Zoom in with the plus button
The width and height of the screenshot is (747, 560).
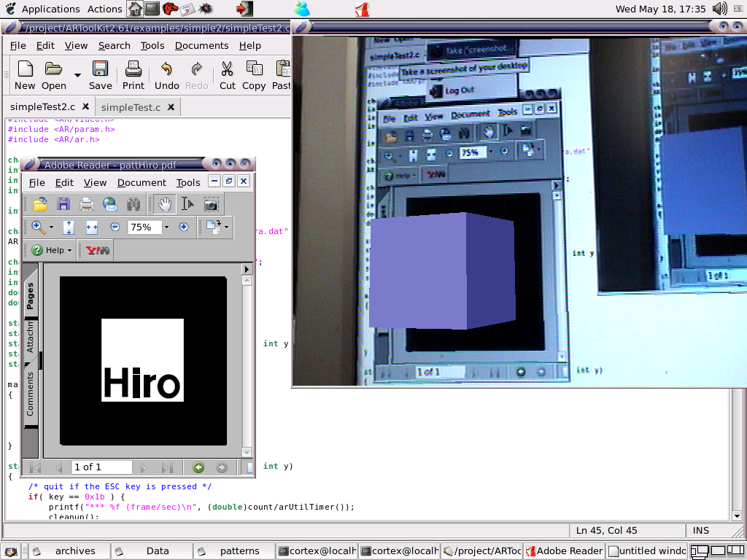coord(183,227)
